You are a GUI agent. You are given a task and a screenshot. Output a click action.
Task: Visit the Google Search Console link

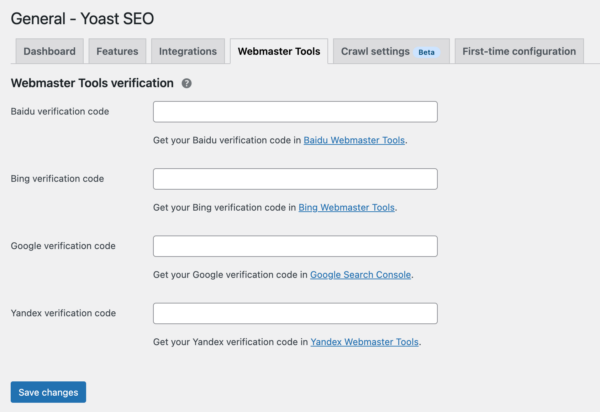360,275
